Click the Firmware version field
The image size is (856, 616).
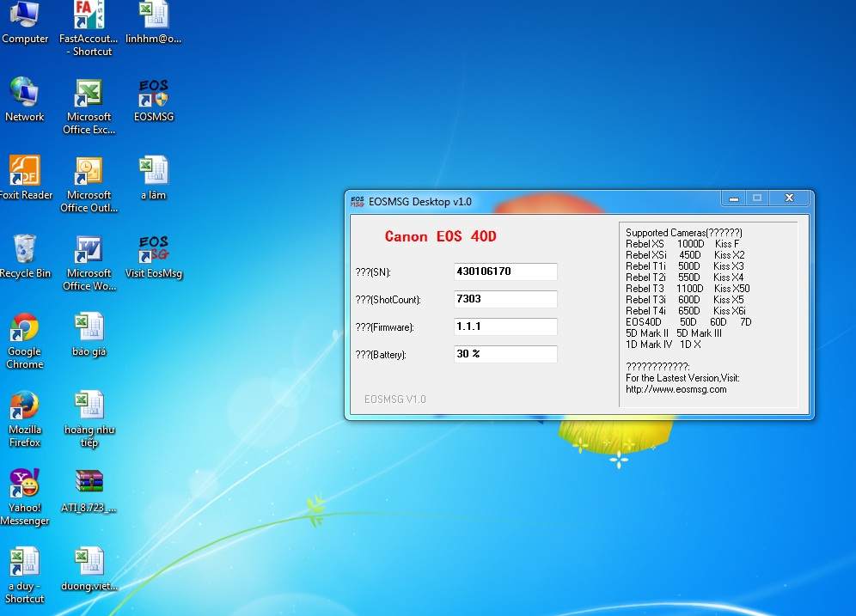tap(505, 326)
